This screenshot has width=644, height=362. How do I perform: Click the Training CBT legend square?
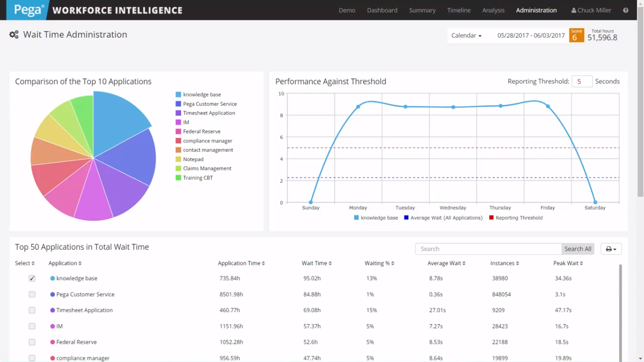tap(178, 178)
